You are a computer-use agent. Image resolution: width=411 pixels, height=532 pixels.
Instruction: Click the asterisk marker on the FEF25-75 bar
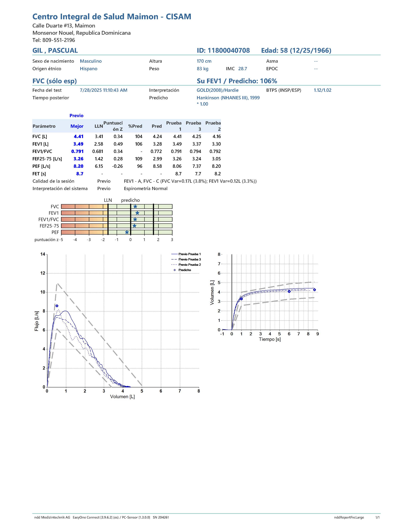pos(134,226)
